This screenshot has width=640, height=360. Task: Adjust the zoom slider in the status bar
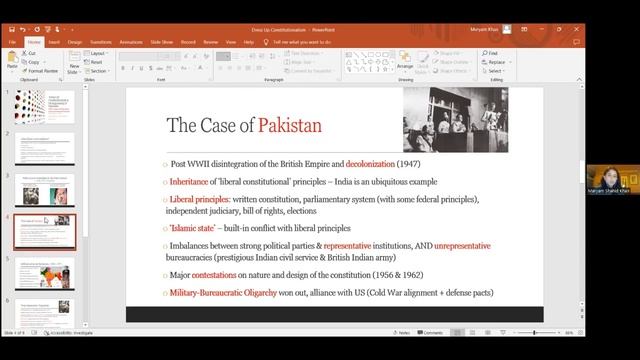coord(534,333)
